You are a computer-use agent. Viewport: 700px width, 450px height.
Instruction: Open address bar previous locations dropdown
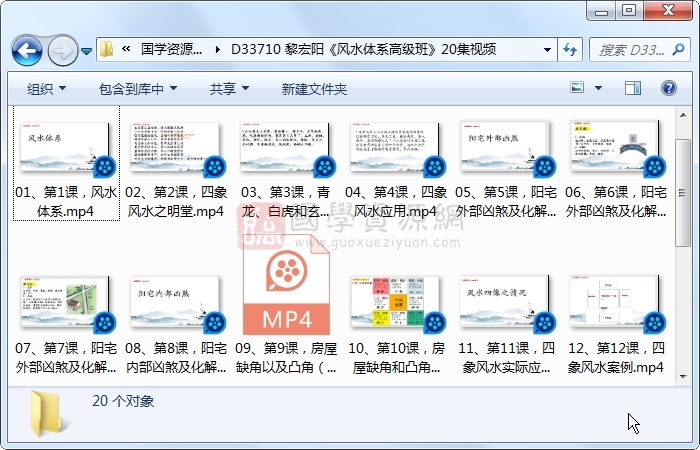[547, 50]
